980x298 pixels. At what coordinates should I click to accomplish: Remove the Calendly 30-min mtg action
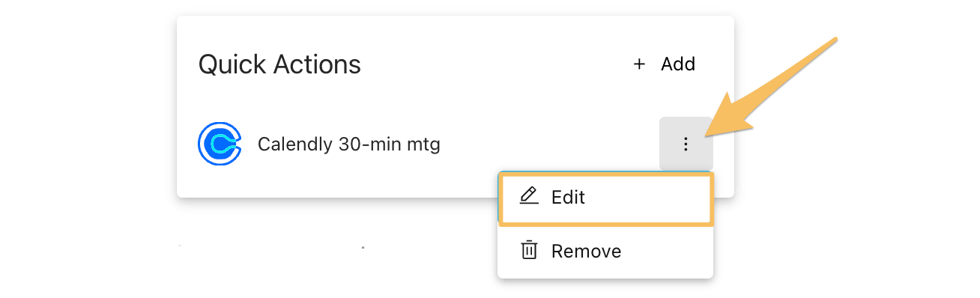pyautogui.click(x=605, y=251)
